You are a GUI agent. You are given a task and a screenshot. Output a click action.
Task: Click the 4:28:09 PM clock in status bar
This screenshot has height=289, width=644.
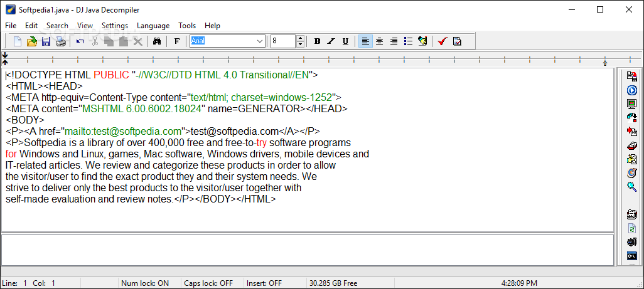(519, 283)
